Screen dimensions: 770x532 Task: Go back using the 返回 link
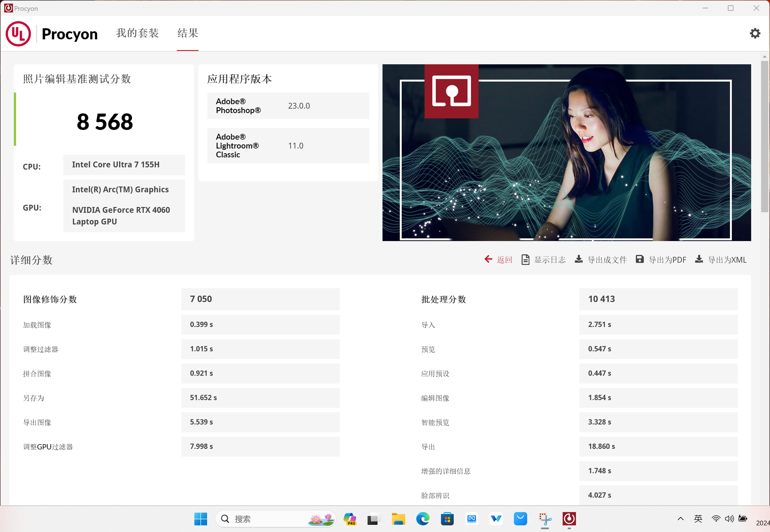(504, 260)
